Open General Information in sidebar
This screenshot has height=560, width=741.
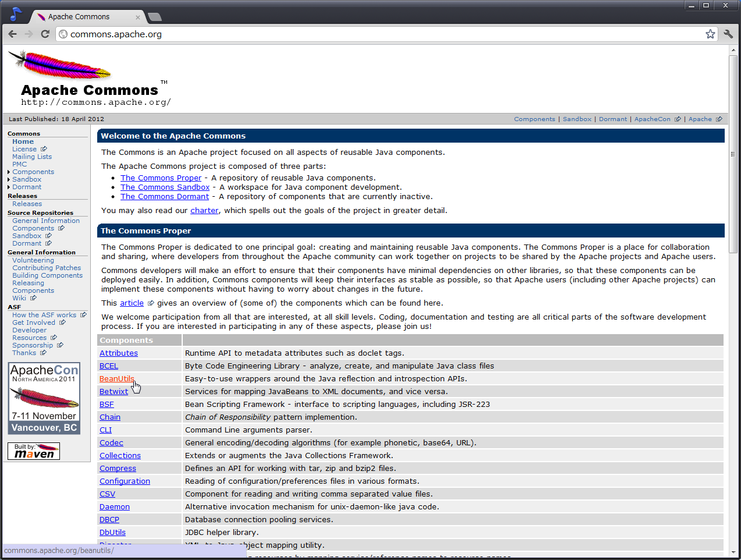(46, 221)
